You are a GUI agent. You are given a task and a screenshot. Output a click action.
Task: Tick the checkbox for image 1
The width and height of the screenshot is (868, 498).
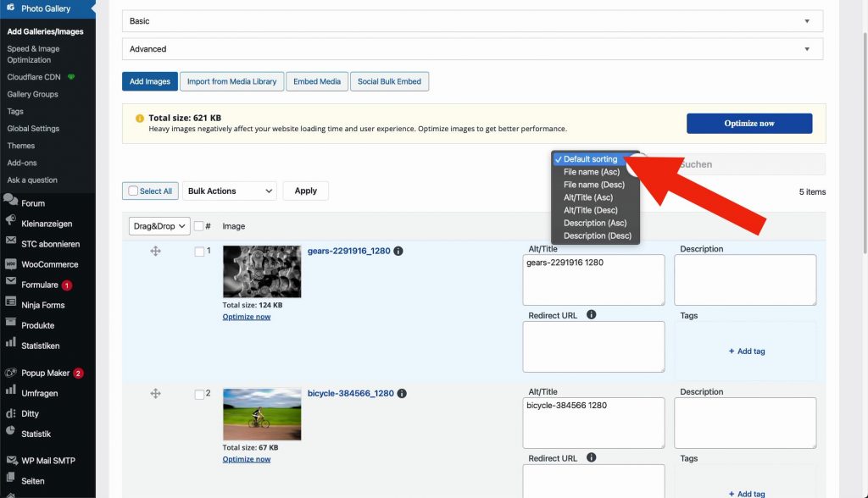199,252
